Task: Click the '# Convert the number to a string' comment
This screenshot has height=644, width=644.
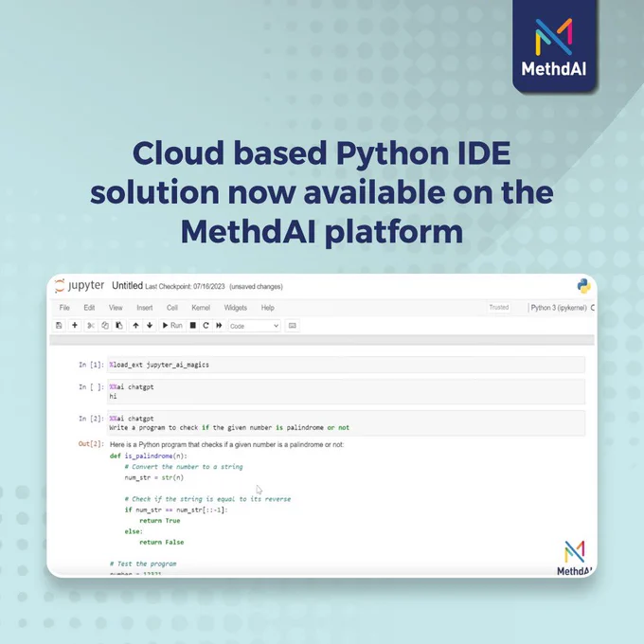Action: pos(184,467)
